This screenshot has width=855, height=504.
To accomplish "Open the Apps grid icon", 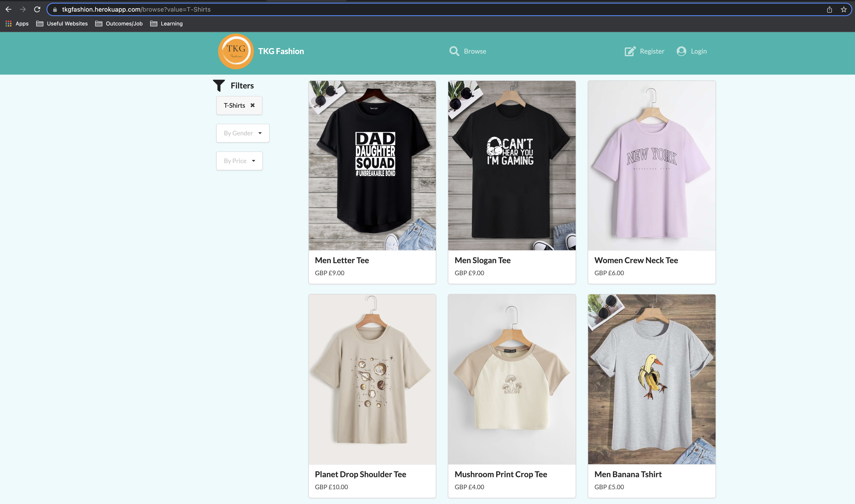I will click(x=8, y=23).
